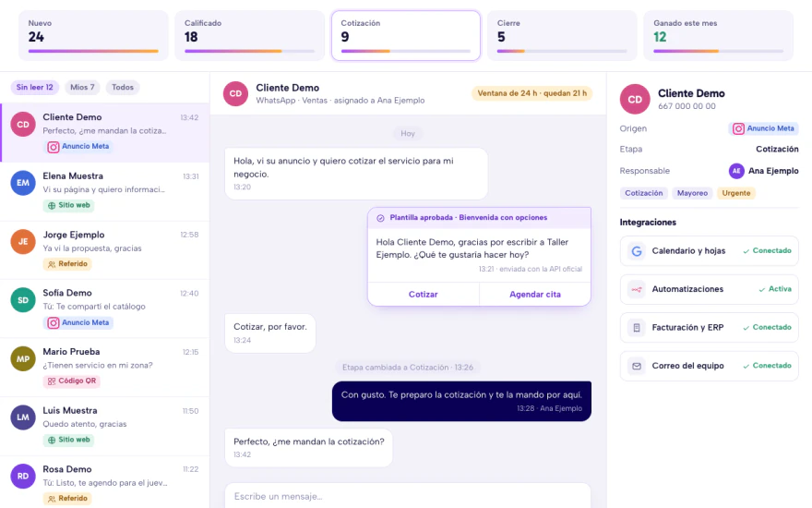The width and height of the screenshot is (812, 508).
Task: Click the Automatizaciones flow icon
Action: tap(637, 289)
